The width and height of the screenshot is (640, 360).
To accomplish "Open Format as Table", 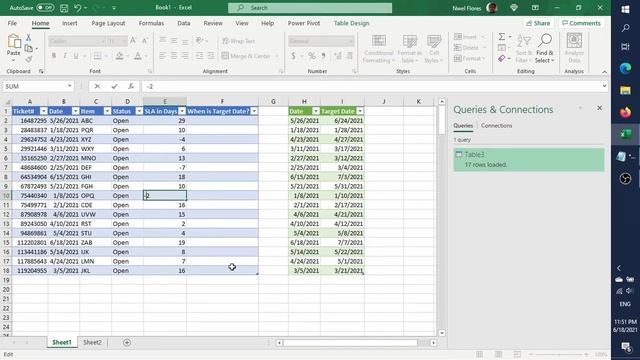I will pos(409,49).
